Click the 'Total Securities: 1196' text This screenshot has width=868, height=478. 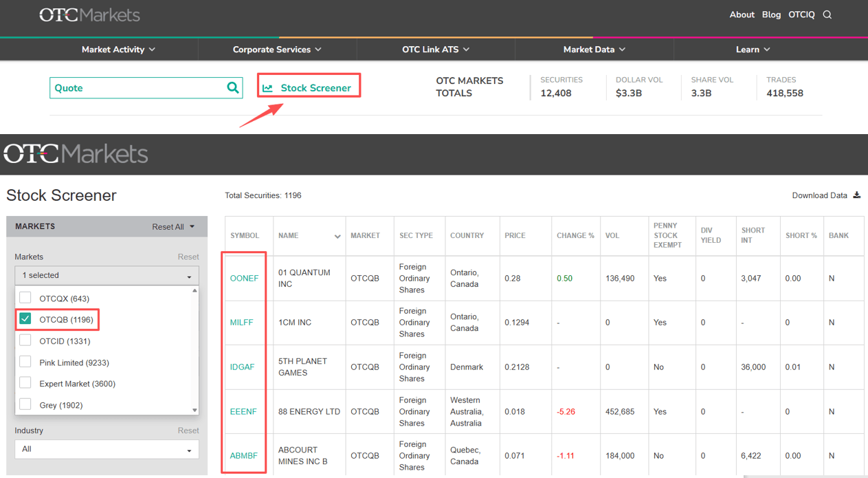[x=263, y=195]
